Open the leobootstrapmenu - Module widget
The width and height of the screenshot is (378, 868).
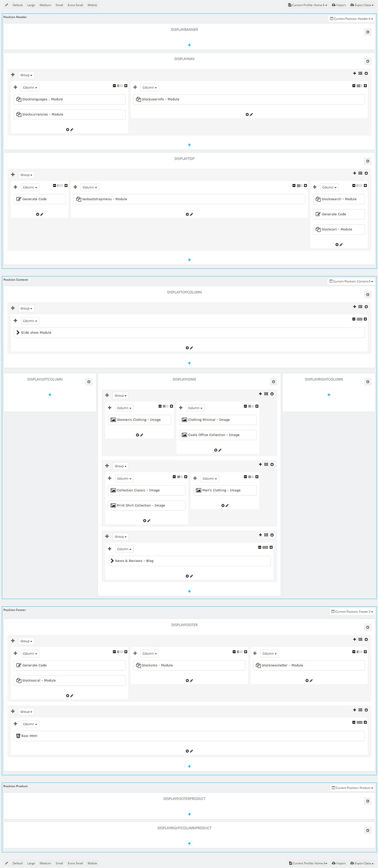[x=189, y=199]
